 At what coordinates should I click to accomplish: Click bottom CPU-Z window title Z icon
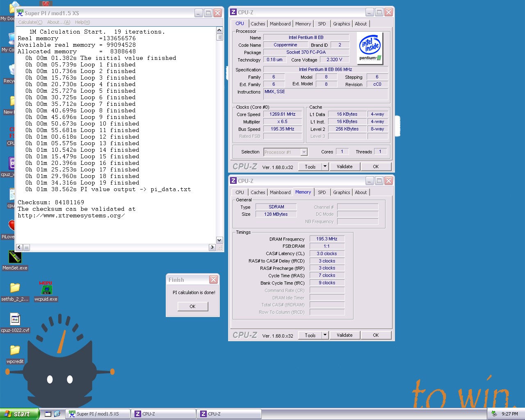click(233, 181)
